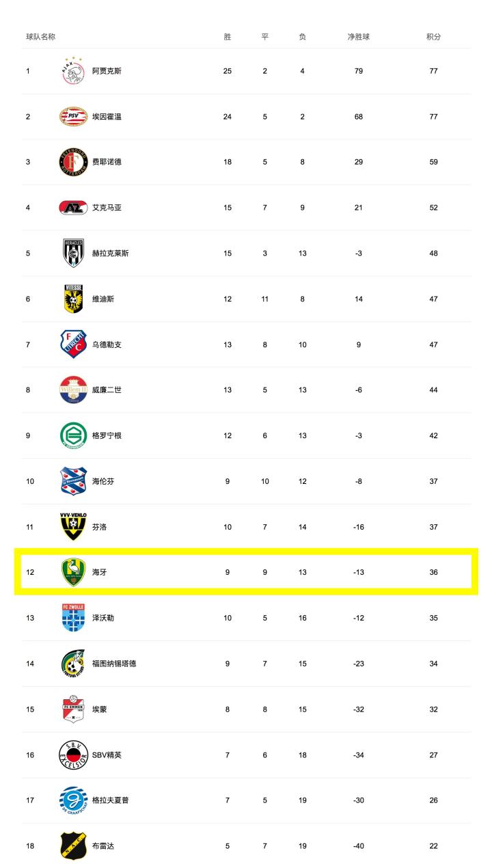Select the Excelsior club logo
Viewport: 492px width, 868px height.
tap(72, 755)
